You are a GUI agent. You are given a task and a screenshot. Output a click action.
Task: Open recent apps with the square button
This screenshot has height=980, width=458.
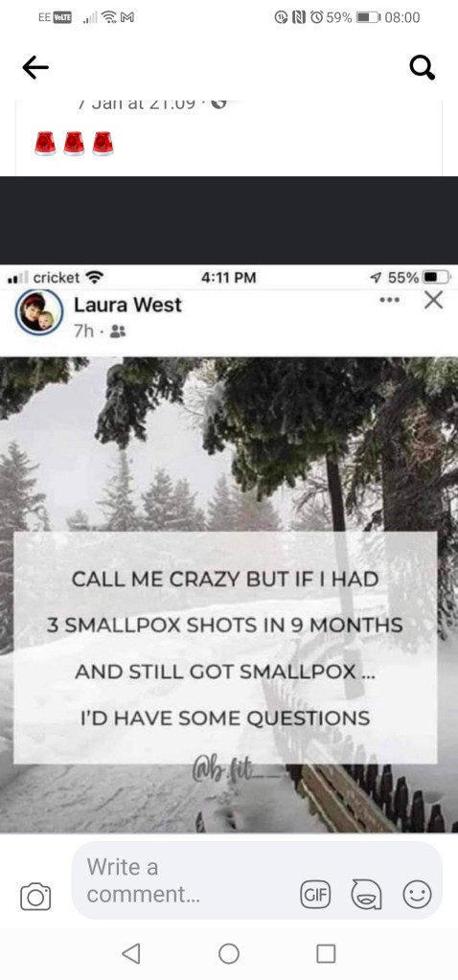326,953
